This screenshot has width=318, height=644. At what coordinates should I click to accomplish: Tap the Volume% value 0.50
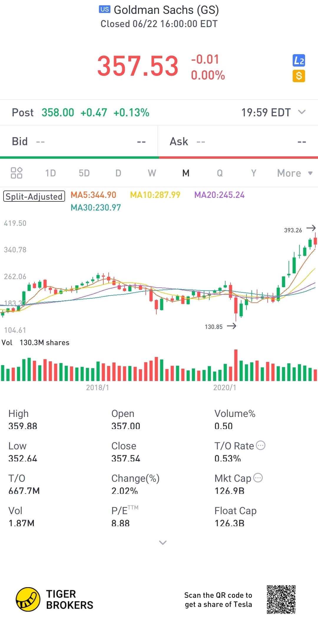pos(223,426)
